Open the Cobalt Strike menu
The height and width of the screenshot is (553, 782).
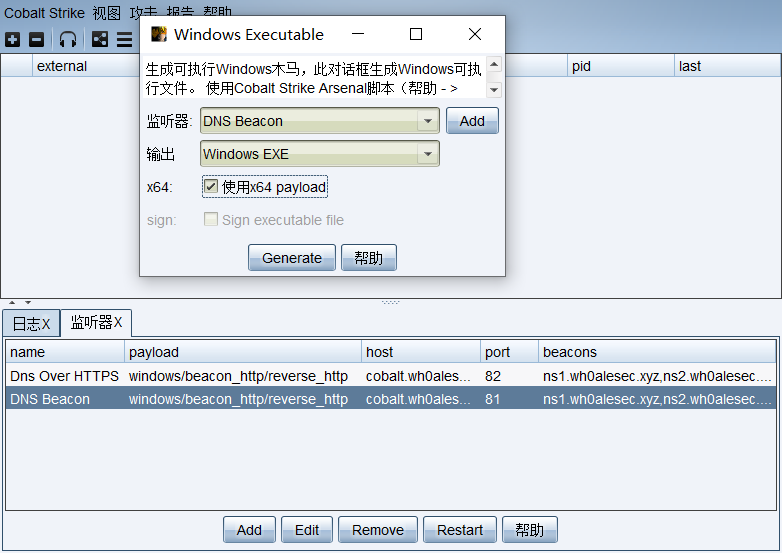coord(44,12)
